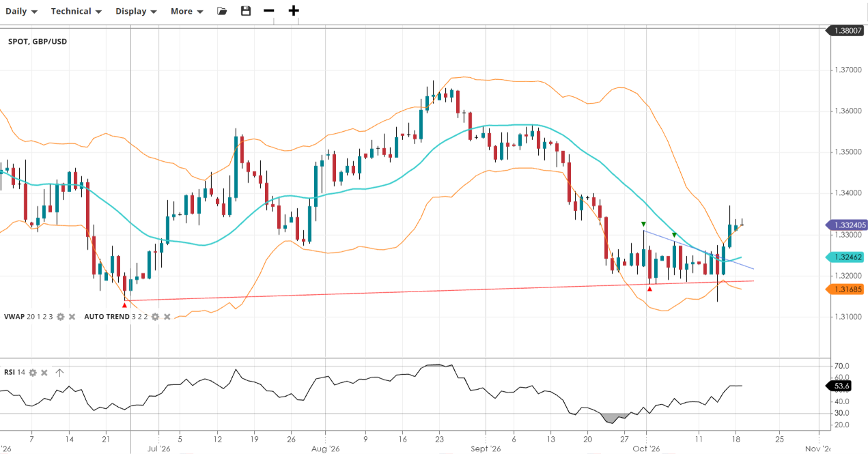Open VWAP indicator settings gear

[x=60, y=317]
